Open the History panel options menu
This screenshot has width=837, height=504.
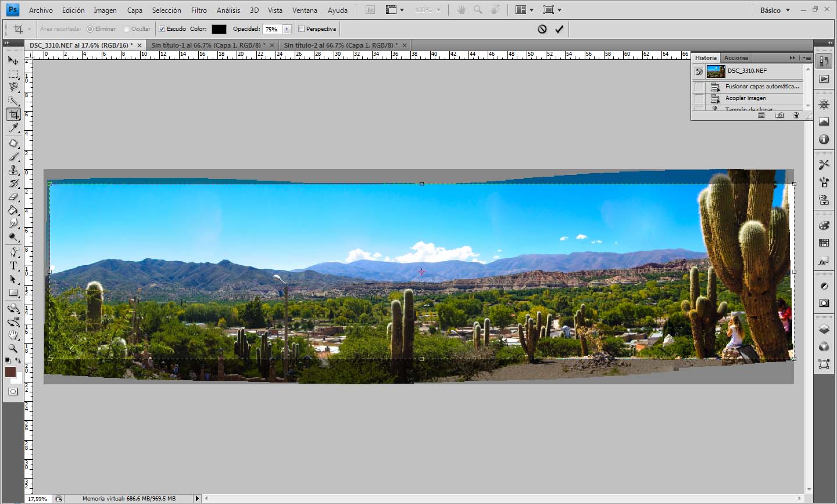(x=806, y=58)
